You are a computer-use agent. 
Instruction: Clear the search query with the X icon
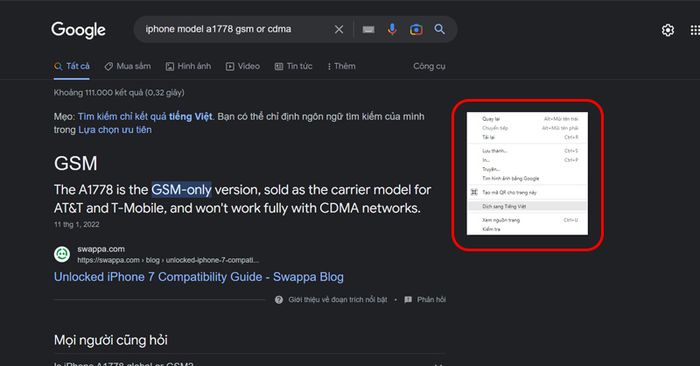pos(339,29)
